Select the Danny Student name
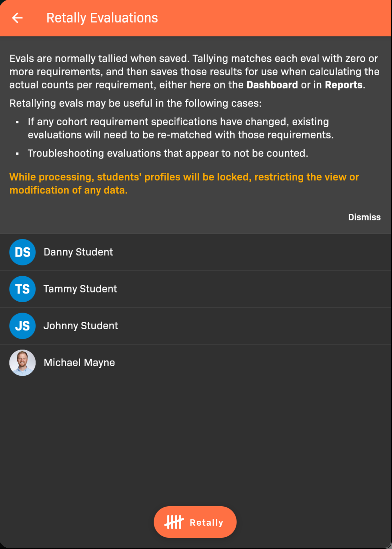 (78, 252)
